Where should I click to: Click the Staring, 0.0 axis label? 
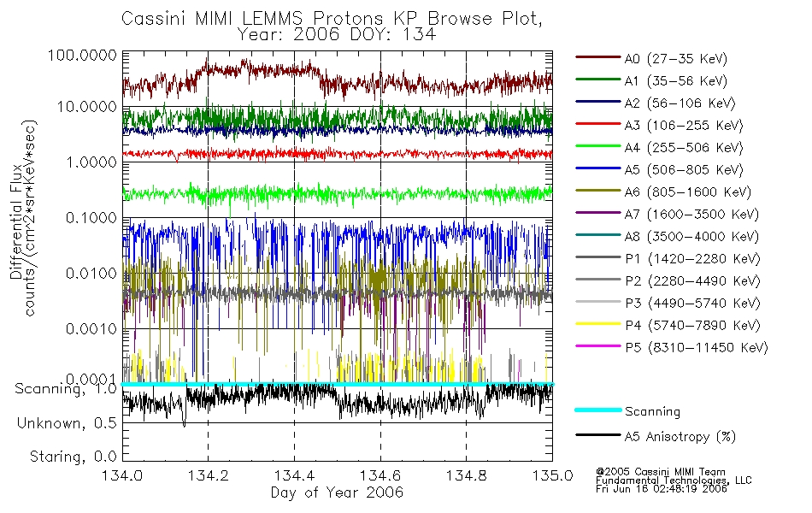[74, 457]
